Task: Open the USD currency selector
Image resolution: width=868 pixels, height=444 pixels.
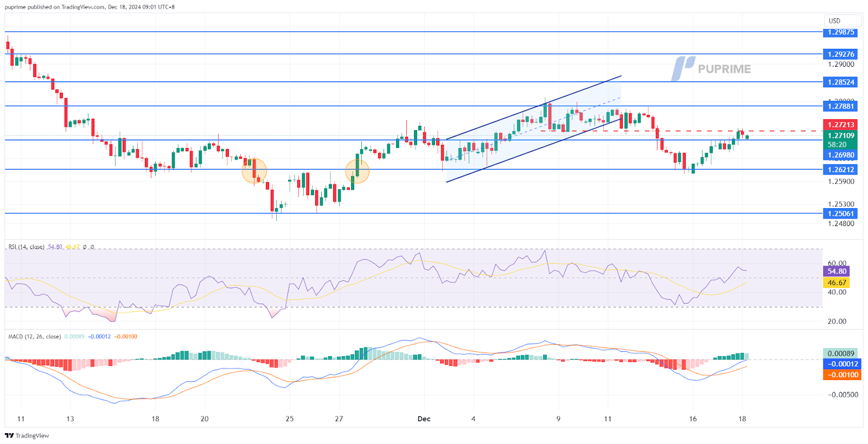Action: tap(841, 21)
